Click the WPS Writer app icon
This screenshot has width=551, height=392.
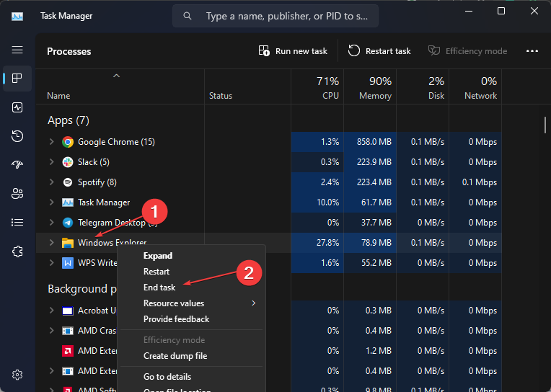pos(68,263)
